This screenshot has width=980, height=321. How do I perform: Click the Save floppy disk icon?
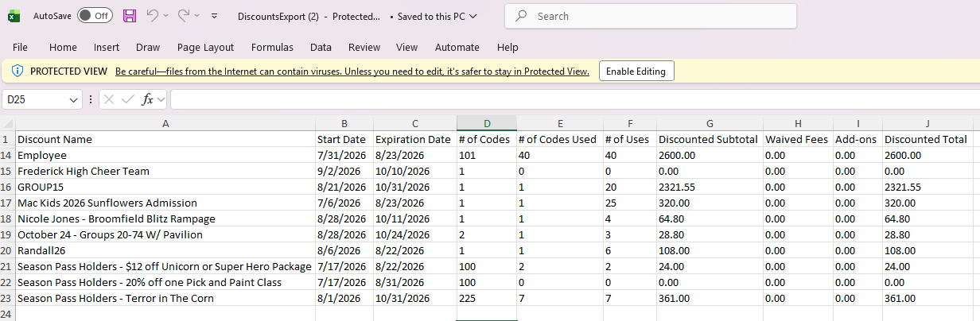point(130,16)
